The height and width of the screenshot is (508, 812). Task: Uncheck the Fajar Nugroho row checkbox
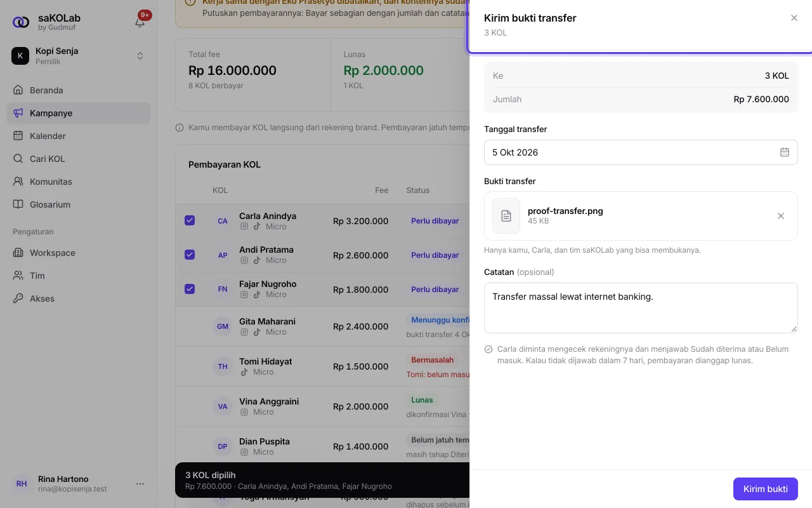click(x=190, y=289)
